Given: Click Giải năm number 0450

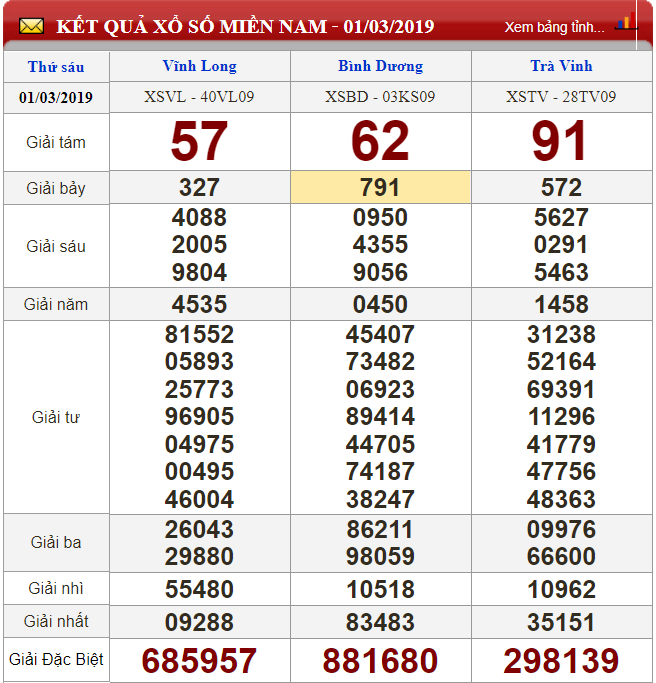Looking at the screenshot, I should pyautogui.click(x=380, y=304).
